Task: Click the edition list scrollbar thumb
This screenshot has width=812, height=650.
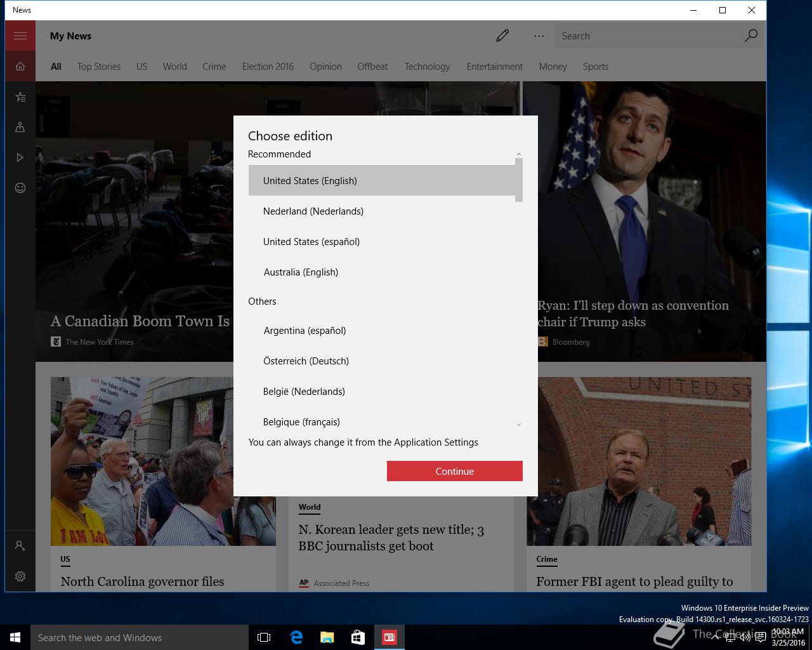Action: click(519, 180)
